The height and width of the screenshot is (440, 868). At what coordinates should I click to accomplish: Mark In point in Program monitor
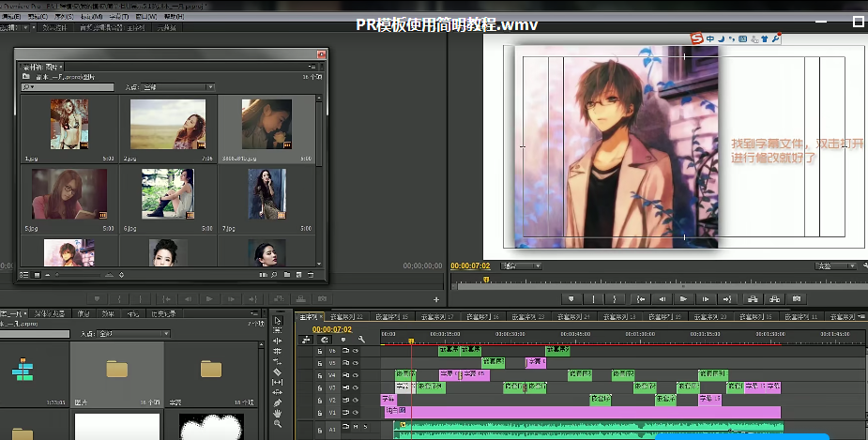(x=593, y=299)
